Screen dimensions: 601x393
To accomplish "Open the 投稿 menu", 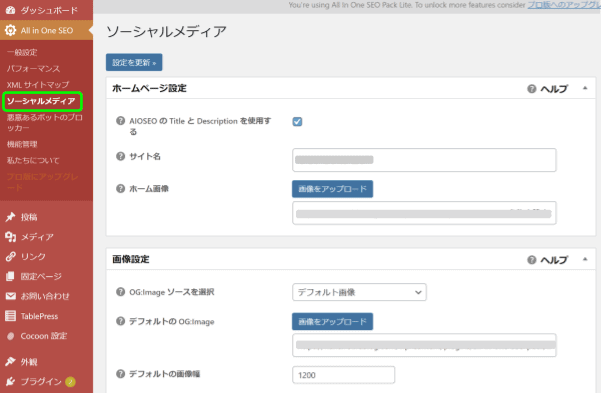I will (29, 217).
